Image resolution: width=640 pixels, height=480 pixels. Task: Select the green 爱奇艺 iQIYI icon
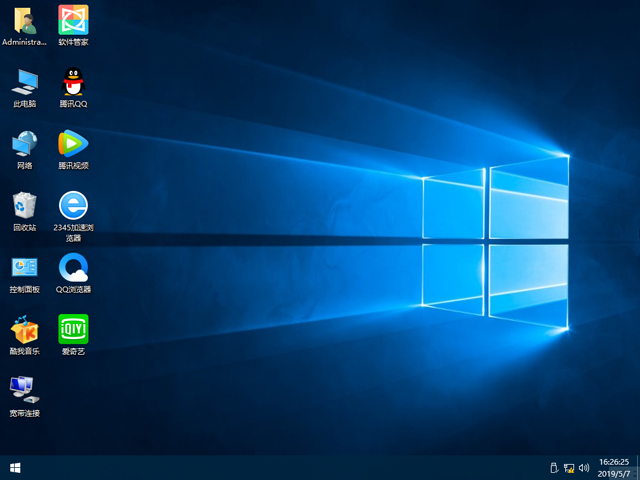[x=73, y=329]
